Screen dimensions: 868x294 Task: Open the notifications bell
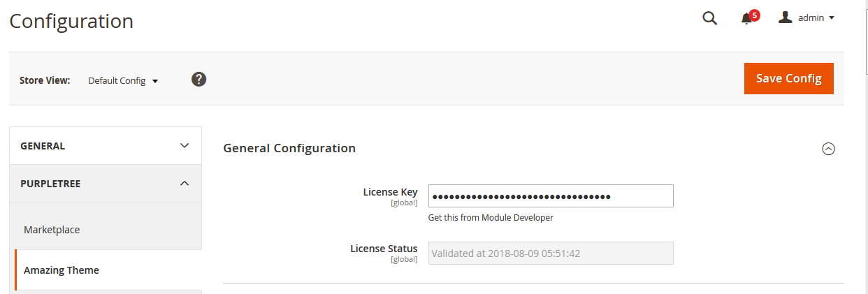pyautogui.click(x=746, y=20)
